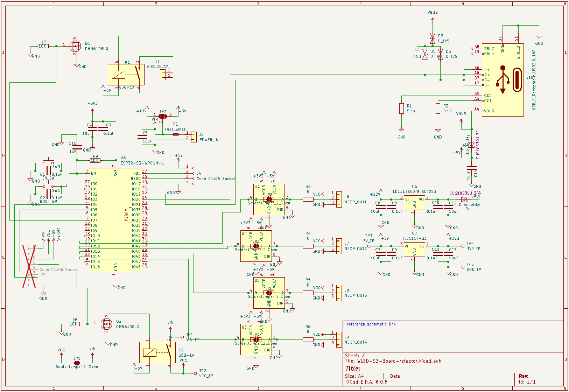This screenshot has height=392, width=569.
Task: Click the R2 5.1K resistor symbol
Action: (438, 108)
